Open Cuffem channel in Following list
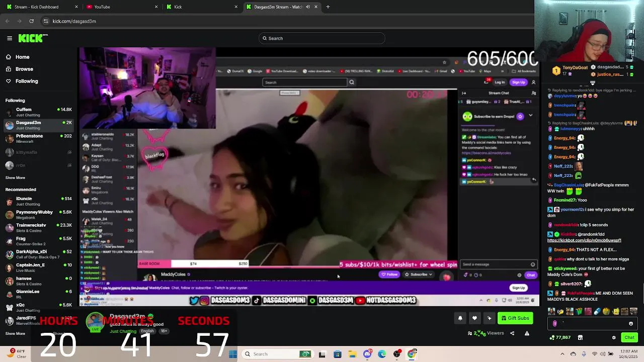The image size is (644, 362). (x=39, y=112)
